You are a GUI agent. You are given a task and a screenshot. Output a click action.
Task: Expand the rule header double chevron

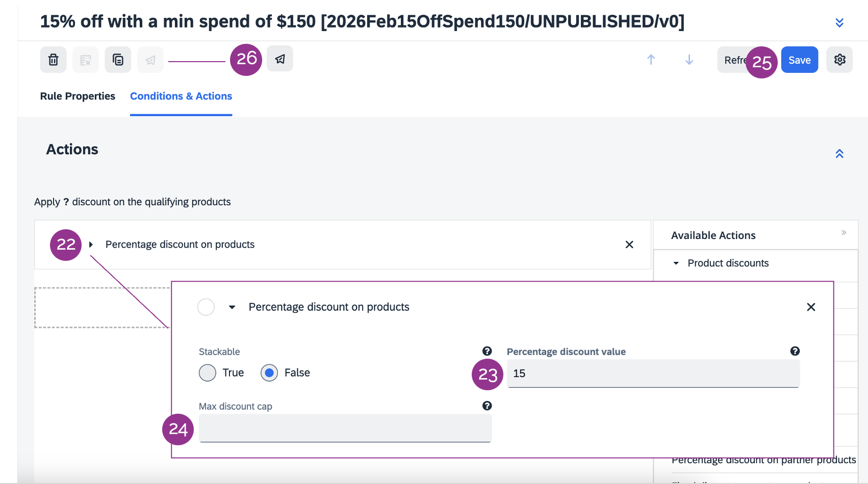[839, 22]
